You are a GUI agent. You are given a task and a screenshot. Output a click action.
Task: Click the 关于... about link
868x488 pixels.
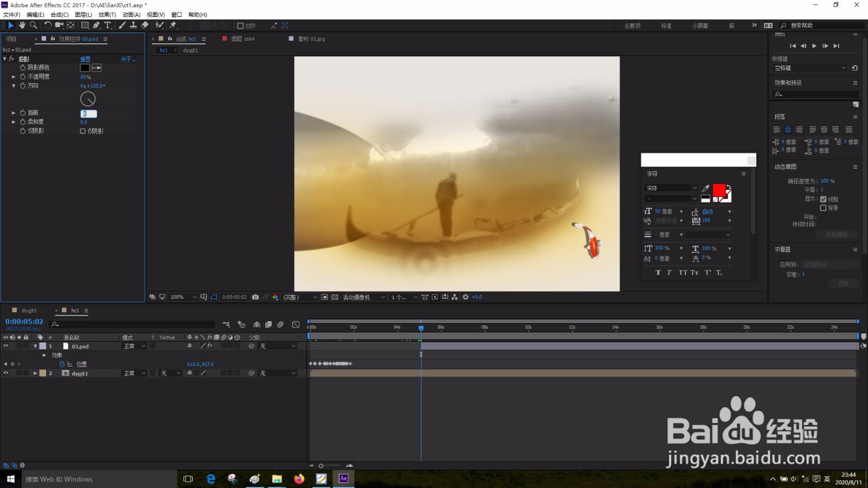(x=129, y=59)
